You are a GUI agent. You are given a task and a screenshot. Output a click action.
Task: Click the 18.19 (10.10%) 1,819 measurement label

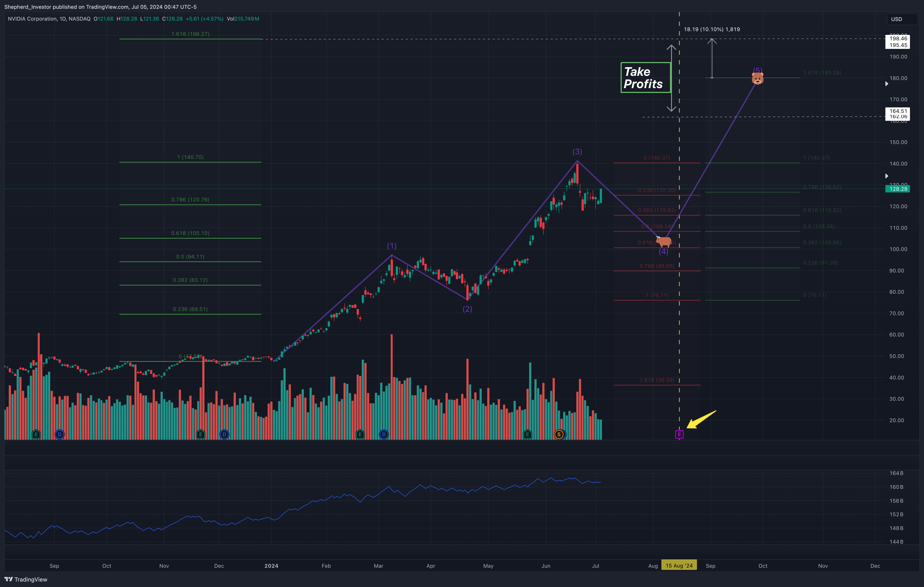click(x=712, y=29)
